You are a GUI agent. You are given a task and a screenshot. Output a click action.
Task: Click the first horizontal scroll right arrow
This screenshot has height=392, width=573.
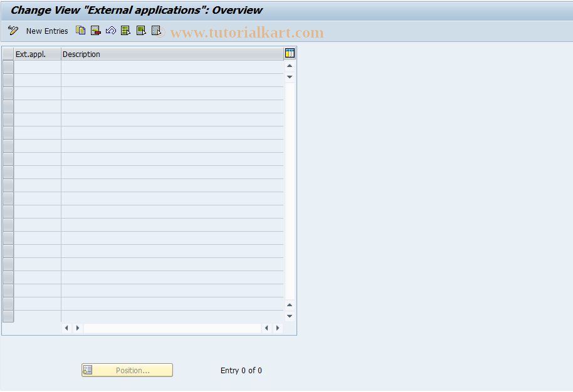pos(78,328)
